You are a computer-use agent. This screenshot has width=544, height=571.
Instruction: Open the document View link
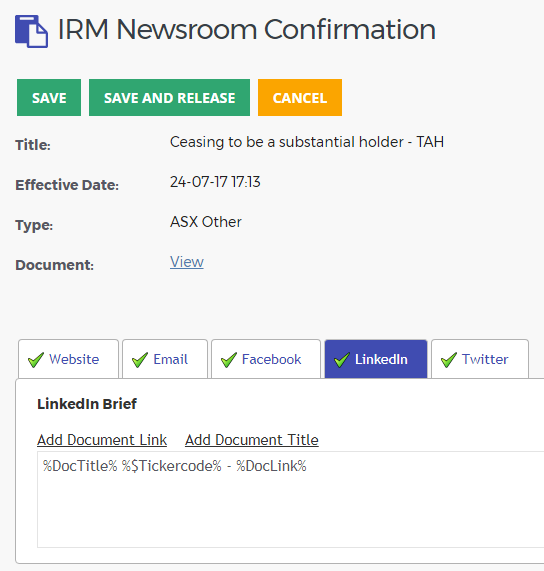click(x=186, y=262)
